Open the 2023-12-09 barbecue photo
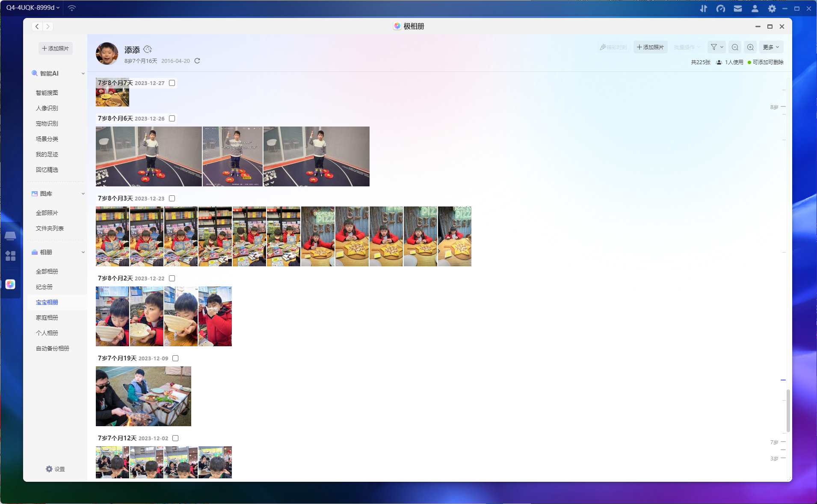Viewport: 817px width, 504px height. pyautogui.click(x=143, y=396)
